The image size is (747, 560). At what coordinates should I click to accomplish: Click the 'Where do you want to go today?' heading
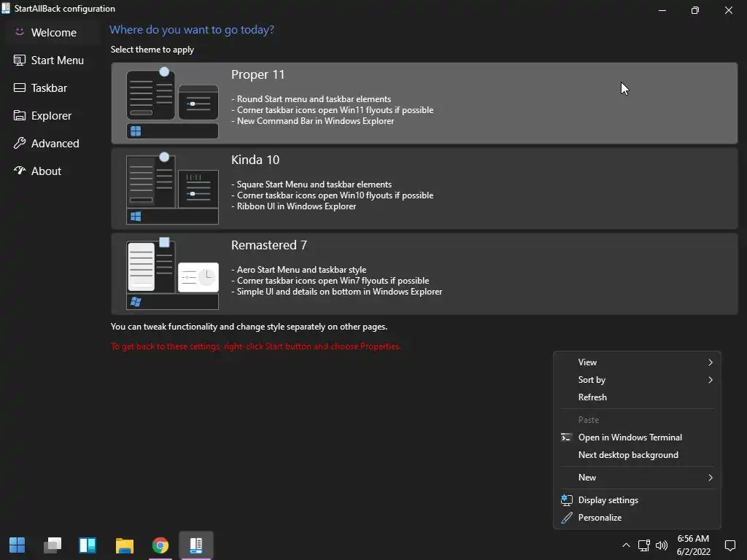click(x=192, y=29)
